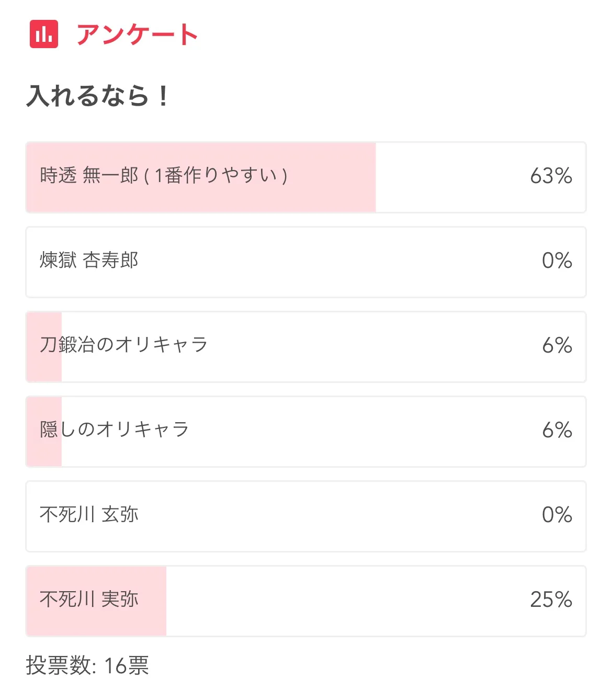Click the 0% label for 煉獄 杏寿郎
The width and height of the screenshot is (612, 700).
(x=557, y=261)
